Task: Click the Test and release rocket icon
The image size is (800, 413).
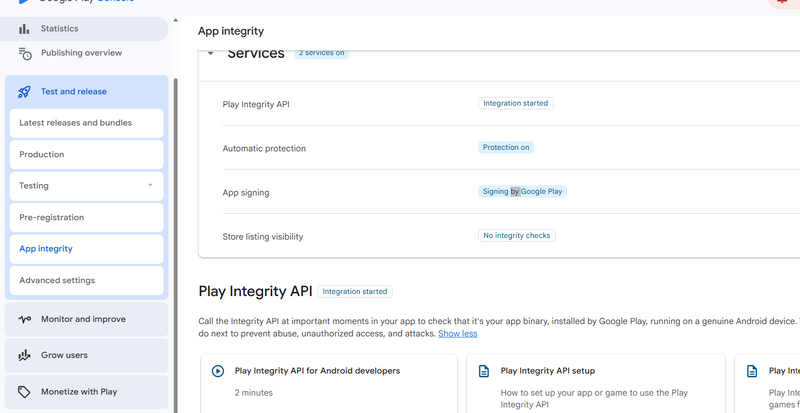Action: coord(24,92)
